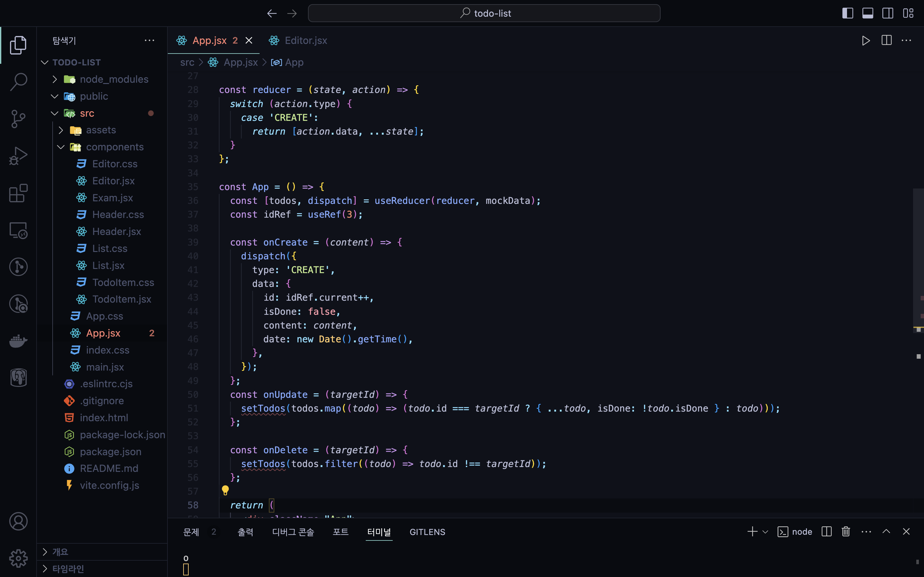Image resolution: width=924 pixels, height=577 pixels.
Task: Click the todo-list command center search field
Action: click(484, 13)
